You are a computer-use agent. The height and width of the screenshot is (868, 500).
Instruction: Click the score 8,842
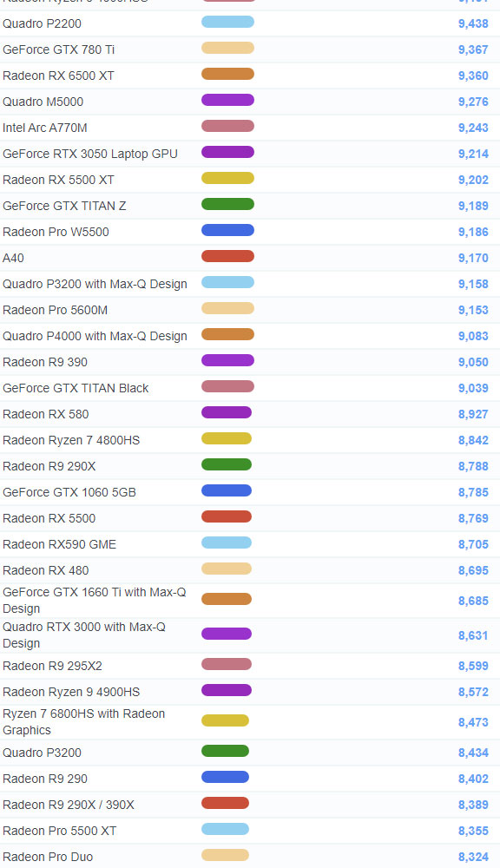pyautogui.click(x=473, y=440)
